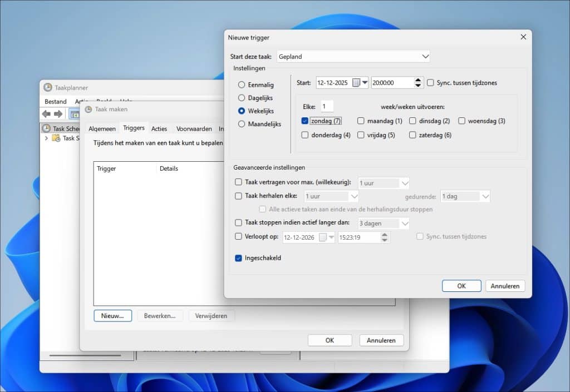Viewport: 570px width, 392px height.
Task: Click the back arrow in Taakplanner toolbar
Action: [46, 114]
